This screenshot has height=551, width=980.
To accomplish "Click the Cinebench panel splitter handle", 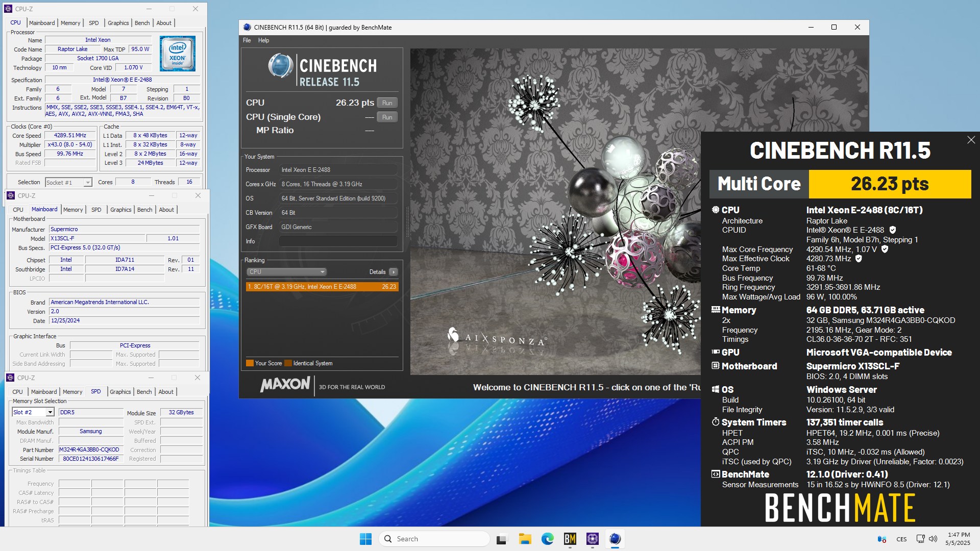I will [407, 222].
